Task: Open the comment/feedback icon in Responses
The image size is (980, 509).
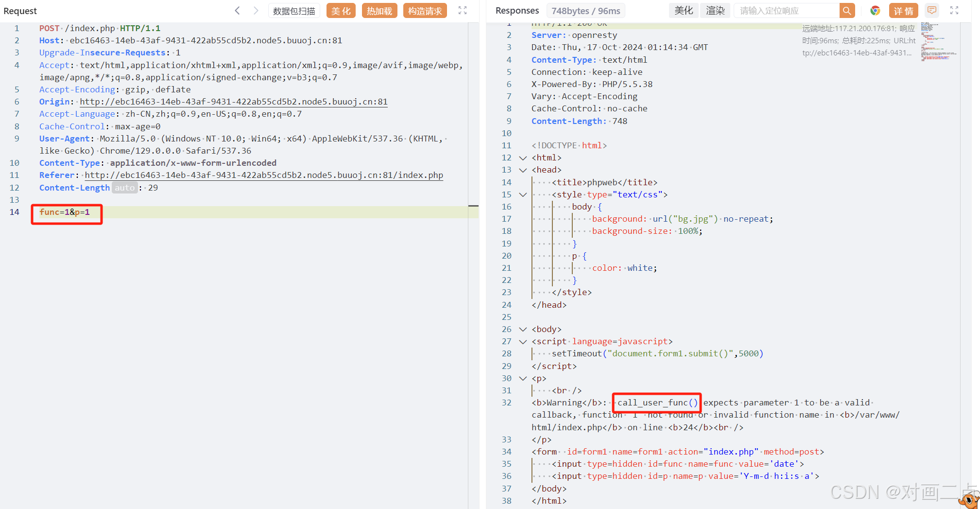Action: coord(931,10)
